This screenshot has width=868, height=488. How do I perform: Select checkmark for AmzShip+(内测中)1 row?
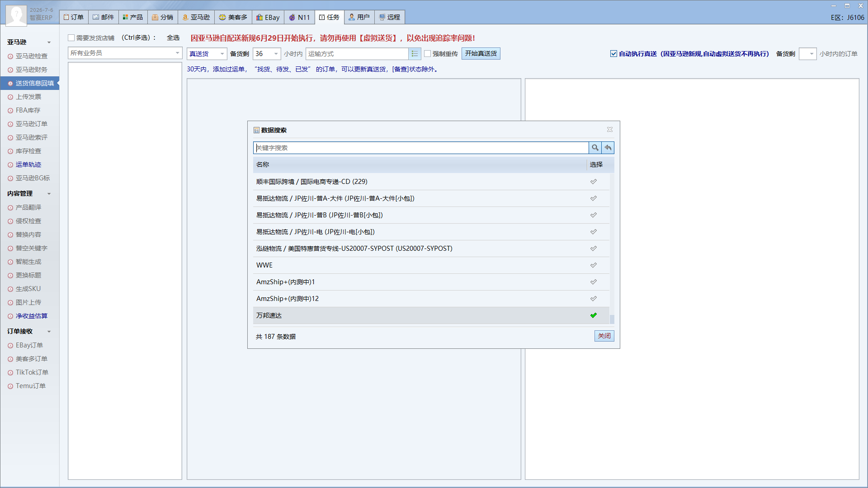[x=594, y=282]
